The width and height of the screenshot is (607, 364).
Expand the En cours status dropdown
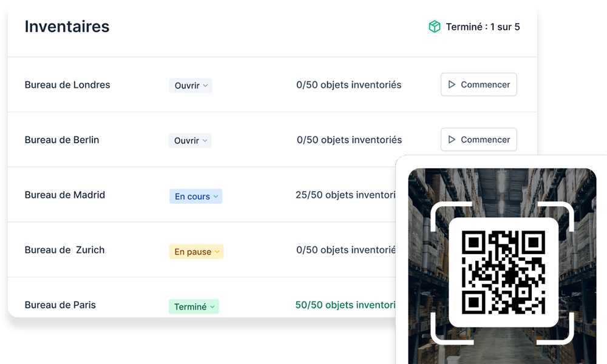[195, 197]
